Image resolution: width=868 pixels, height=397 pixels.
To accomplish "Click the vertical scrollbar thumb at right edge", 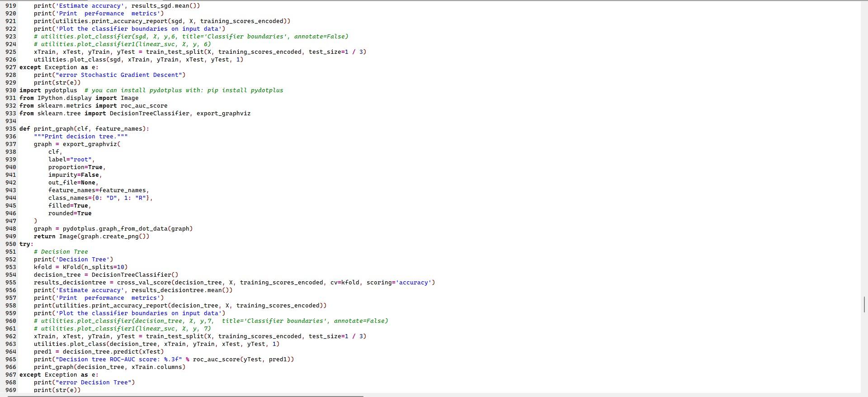I will 864,304.
